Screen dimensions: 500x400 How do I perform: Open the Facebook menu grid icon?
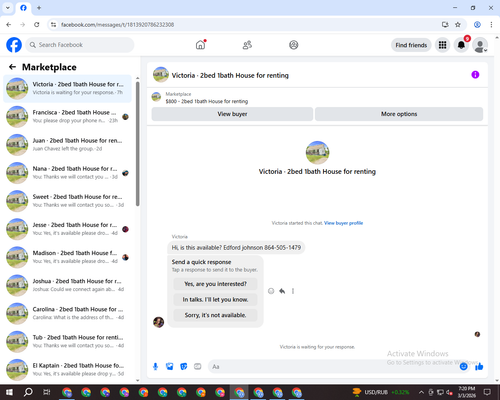442,45
